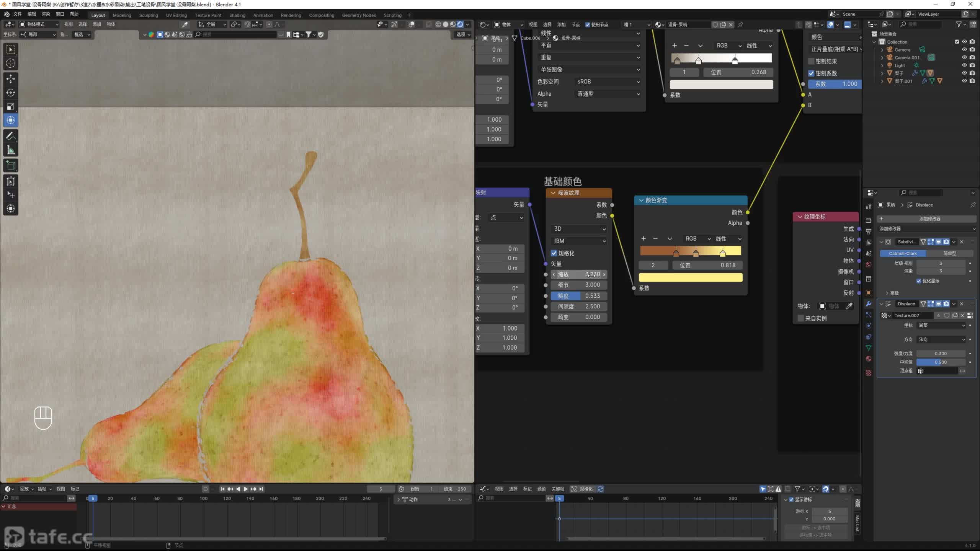Click the 3D Cursor tool
Viewport: 980px width, 551px height.
(11, 64)
